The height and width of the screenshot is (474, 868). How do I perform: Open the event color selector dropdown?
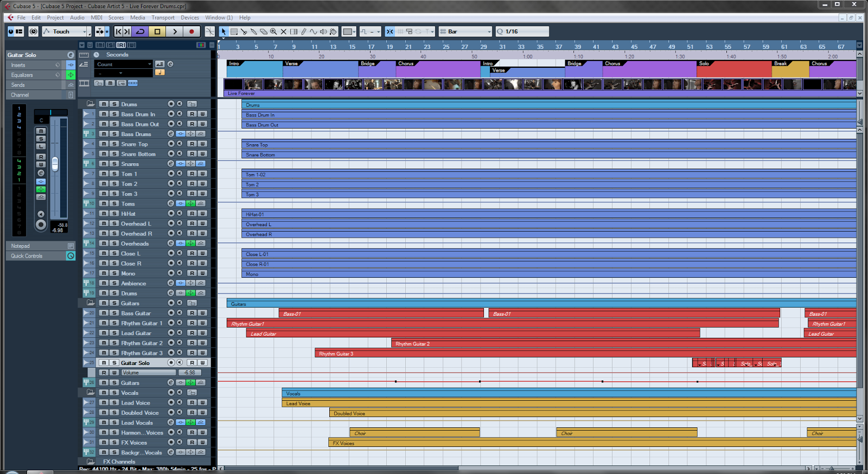point(349,31)
